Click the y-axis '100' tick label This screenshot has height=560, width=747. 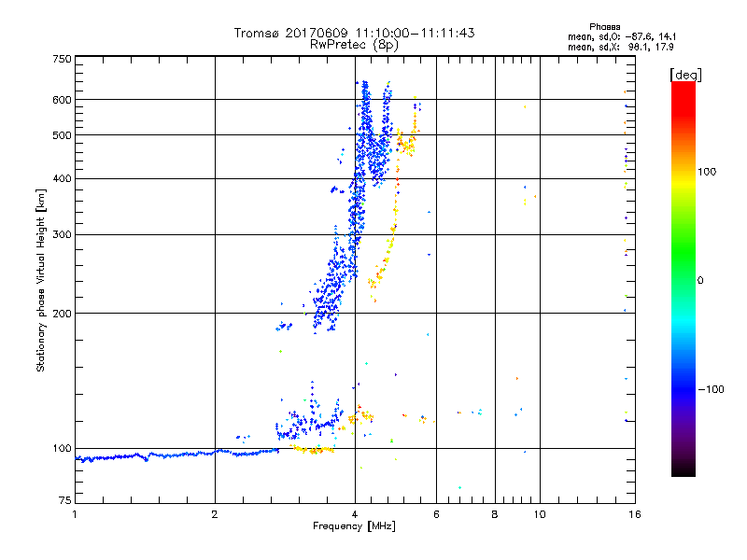[x=62, y=448]
